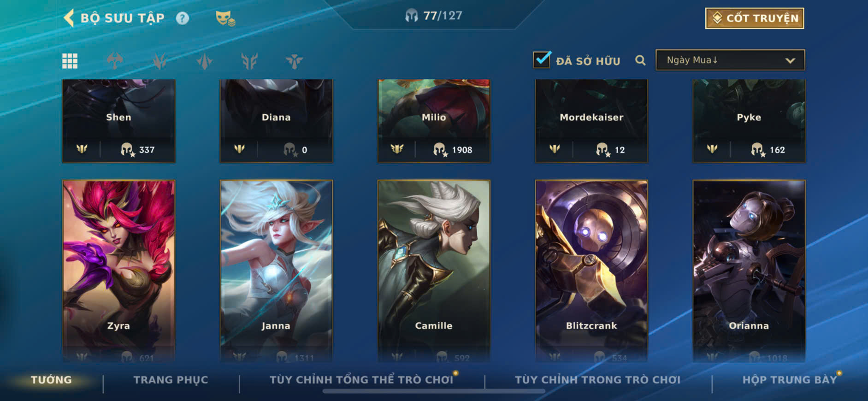Viewport: 868px width, 401px height.
Task: Switch to the Trang Phục tab
Action: tap(171, 380)
